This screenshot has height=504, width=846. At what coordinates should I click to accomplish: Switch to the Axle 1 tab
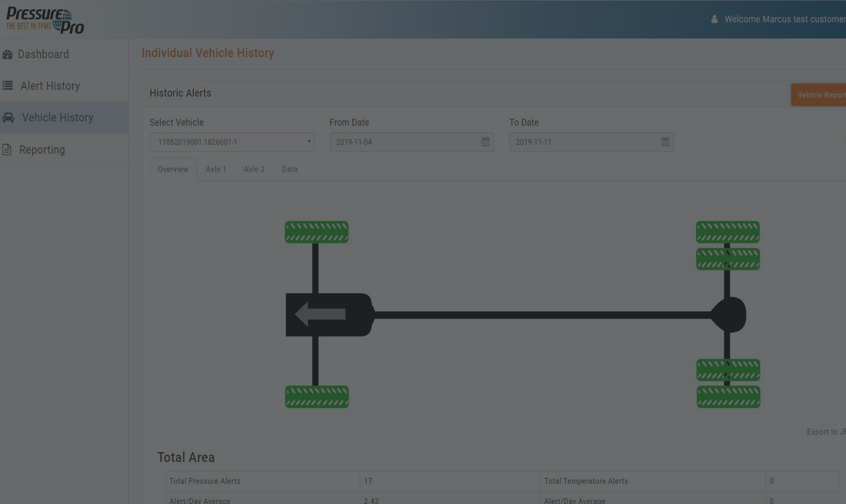click(216, 169)
